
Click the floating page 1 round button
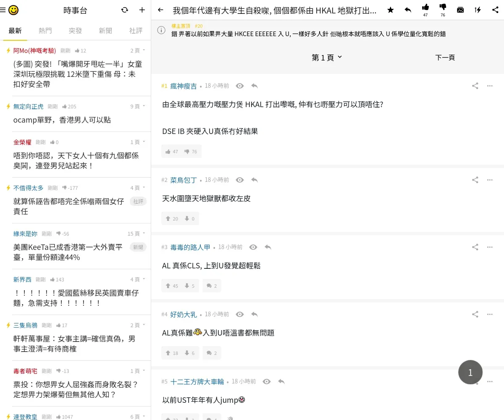pos(470,372)
